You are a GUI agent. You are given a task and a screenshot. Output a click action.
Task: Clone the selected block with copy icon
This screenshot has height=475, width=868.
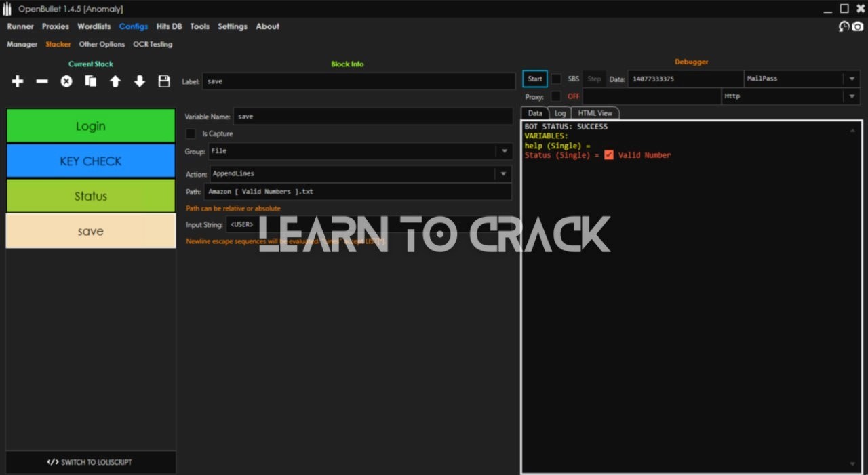(x=91, y=81)
